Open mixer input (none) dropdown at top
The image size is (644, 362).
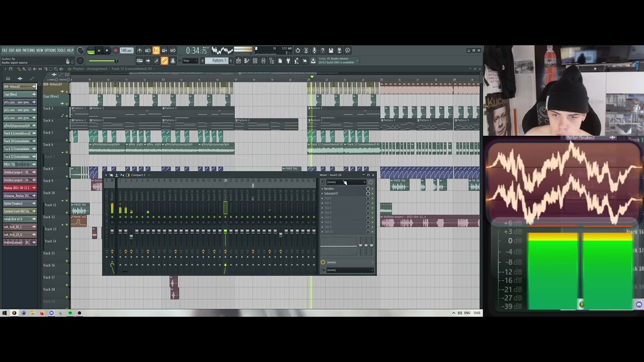click(x=346, y=182)
